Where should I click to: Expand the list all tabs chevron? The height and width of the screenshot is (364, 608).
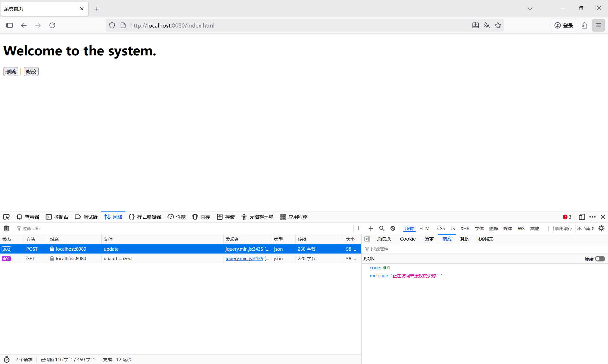[x=530, y=9]
